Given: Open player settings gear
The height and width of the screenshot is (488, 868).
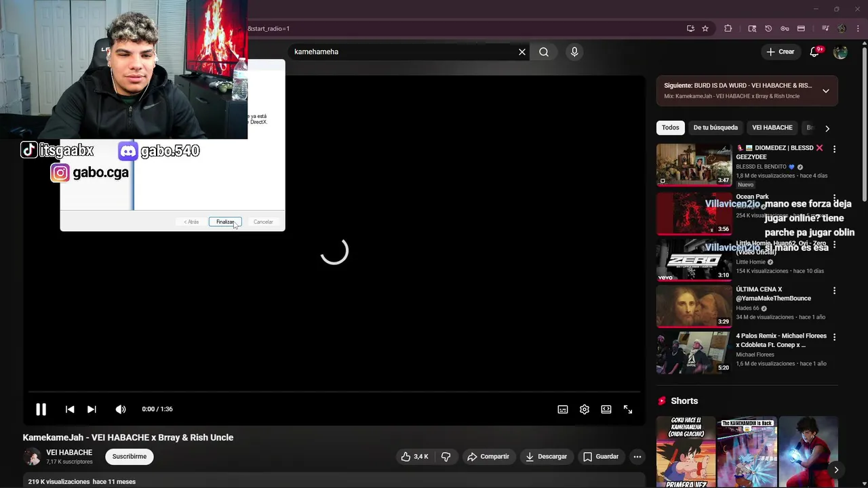Looking at the screenshot, I should point(585,409).
